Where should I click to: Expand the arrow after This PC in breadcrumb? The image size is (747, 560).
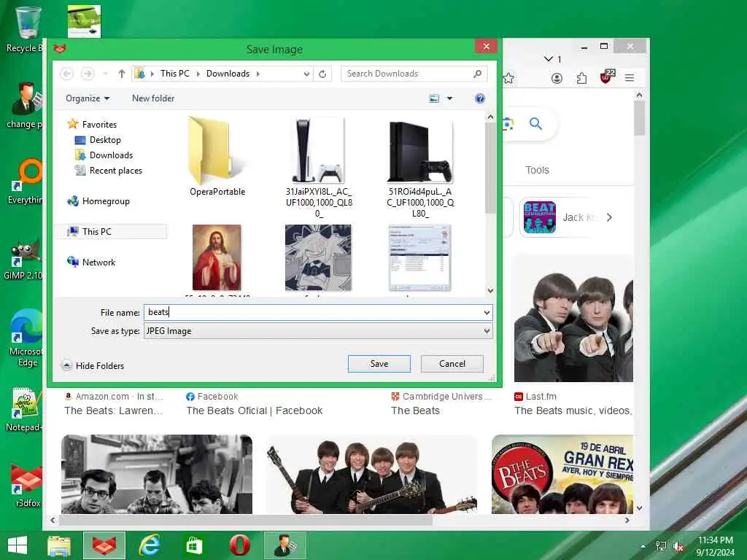[198, 74]
